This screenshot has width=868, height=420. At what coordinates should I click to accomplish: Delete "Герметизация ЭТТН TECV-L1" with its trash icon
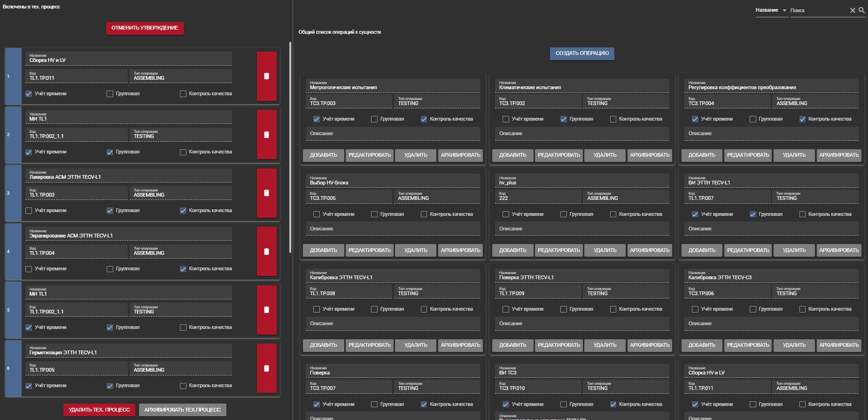266,368
